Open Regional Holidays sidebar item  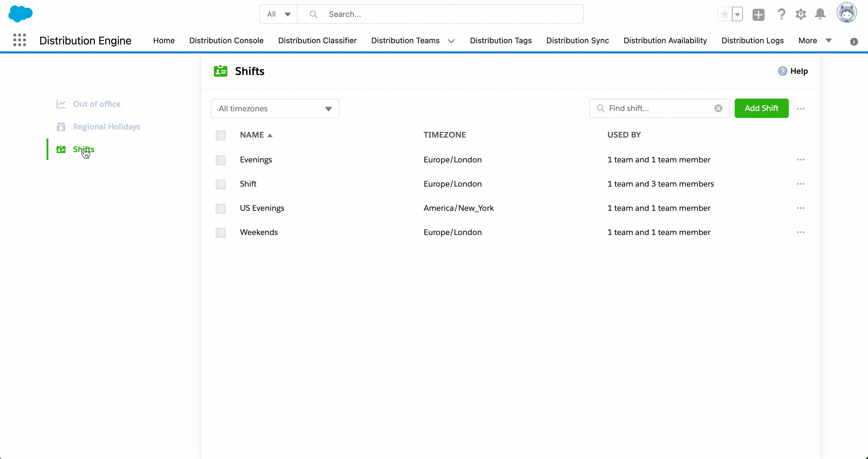point(106,127)
